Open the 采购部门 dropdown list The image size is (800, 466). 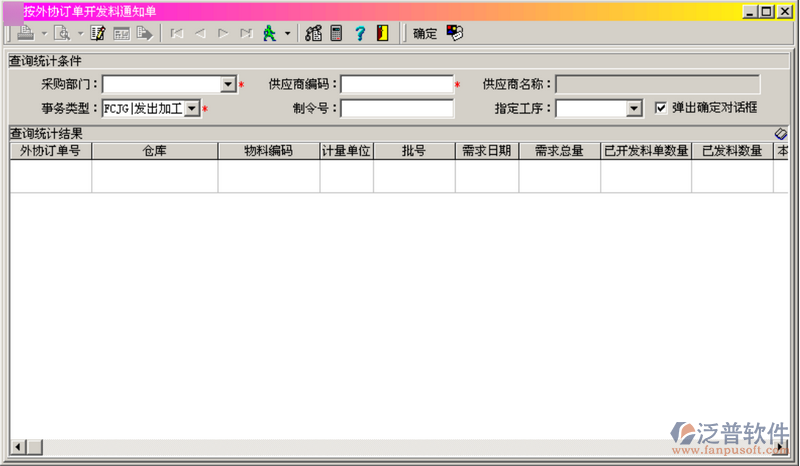(x=228, y=84)
